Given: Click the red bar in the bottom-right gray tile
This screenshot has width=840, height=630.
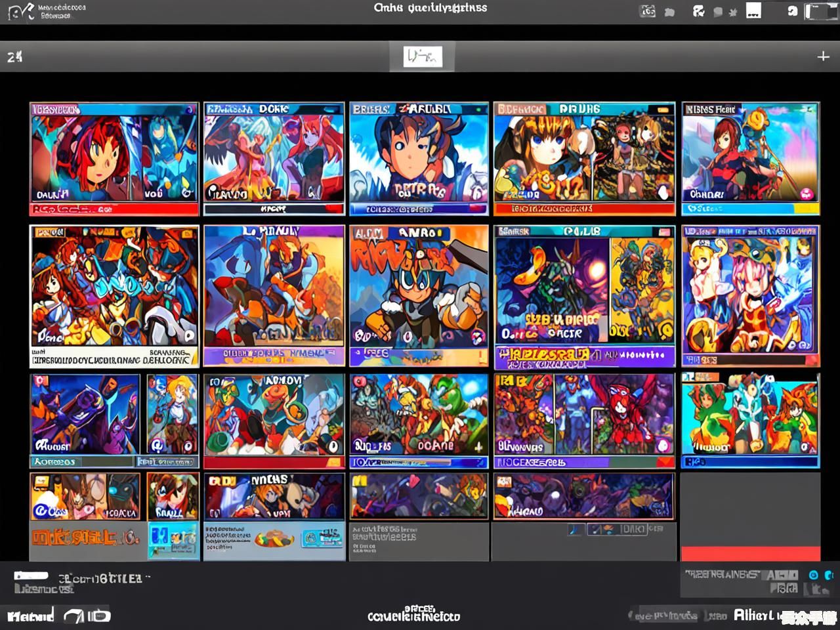Looking at the screenshot, I should [x=750, y=553].
